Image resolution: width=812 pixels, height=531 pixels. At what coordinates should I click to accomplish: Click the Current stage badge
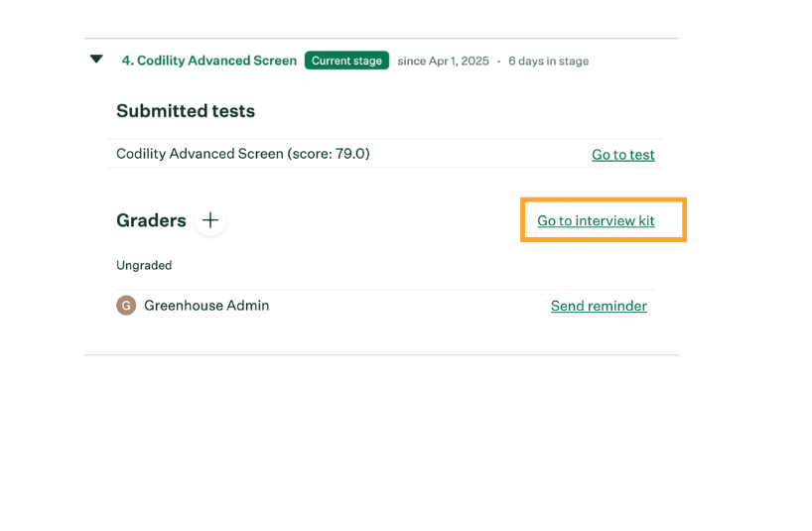coord(346,61)
